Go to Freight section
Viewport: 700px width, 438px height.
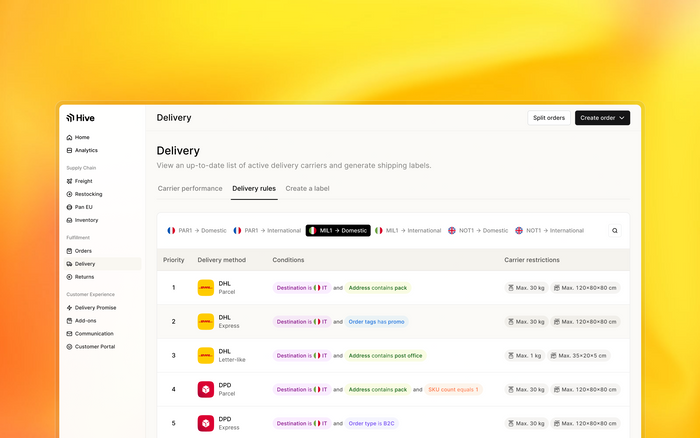click(x=83, y=181)
